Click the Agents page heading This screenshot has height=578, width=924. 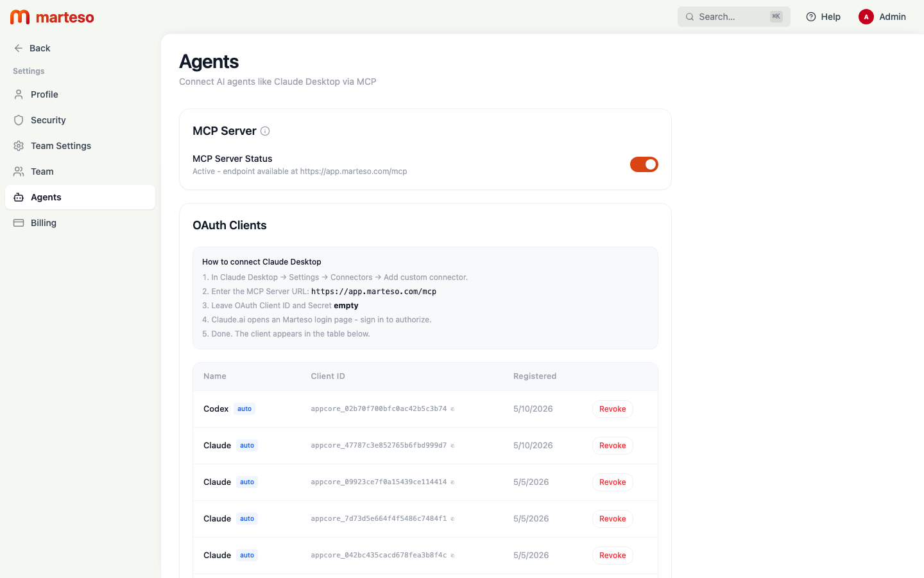coord(209,62)
